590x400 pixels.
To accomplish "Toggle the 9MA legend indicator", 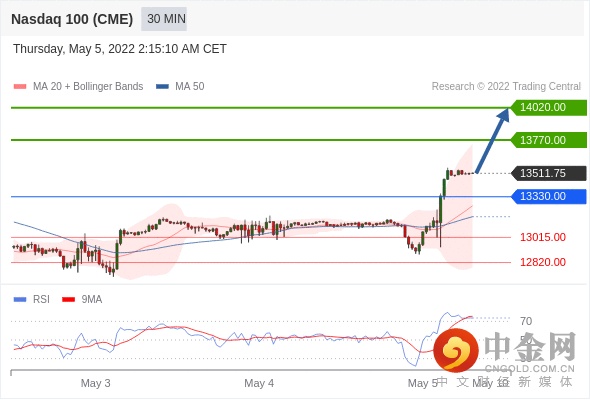I will pos(82,300).
